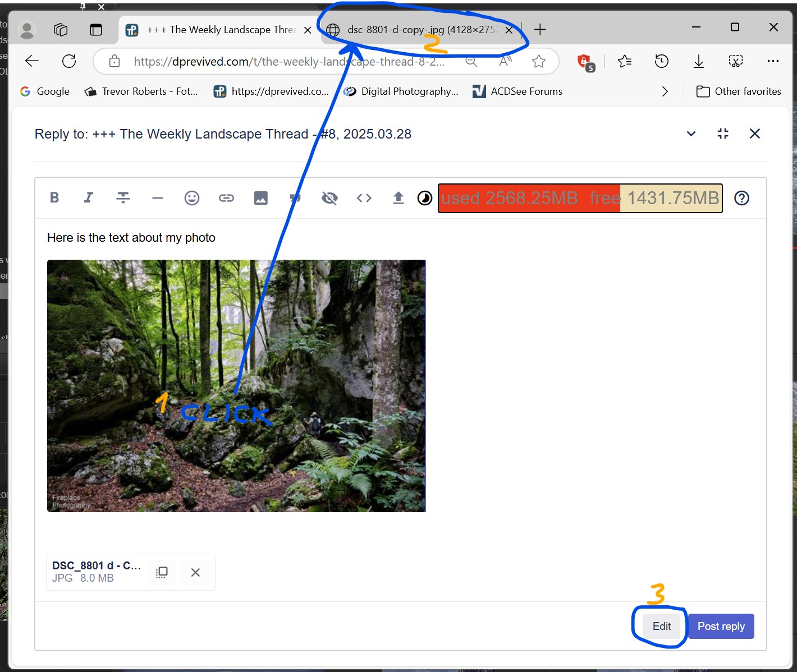
Task: Collapse reply panel with chevron down
Action: tap(691, 134)
